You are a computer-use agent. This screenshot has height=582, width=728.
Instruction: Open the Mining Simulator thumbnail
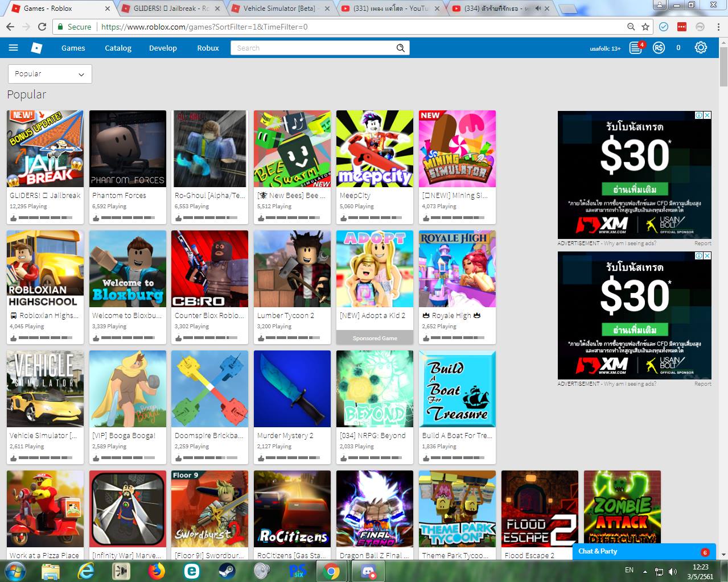457,148
